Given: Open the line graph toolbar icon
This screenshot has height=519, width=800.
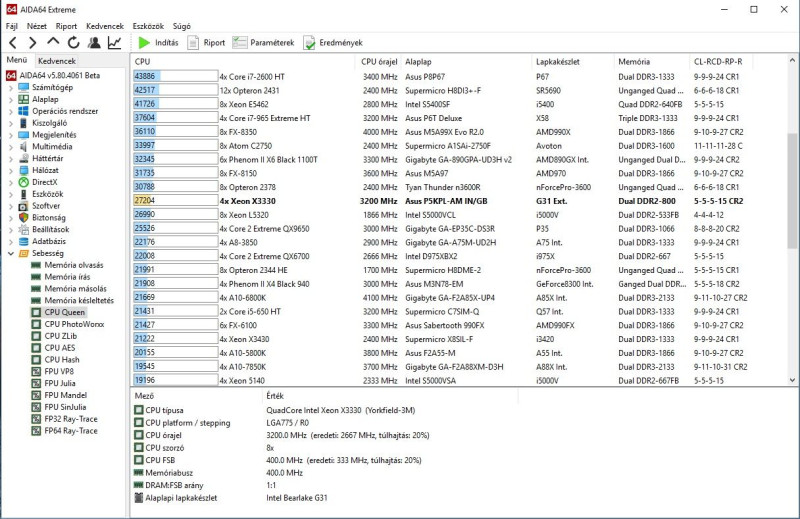Looking at the screenshot, I should 115,43.
